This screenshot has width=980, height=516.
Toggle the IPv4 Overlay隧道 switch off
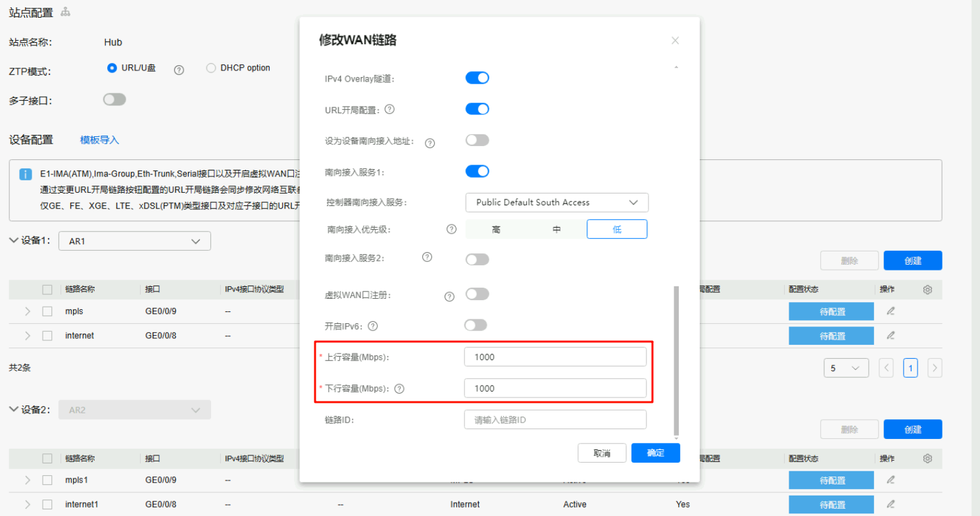coord(477,78)
